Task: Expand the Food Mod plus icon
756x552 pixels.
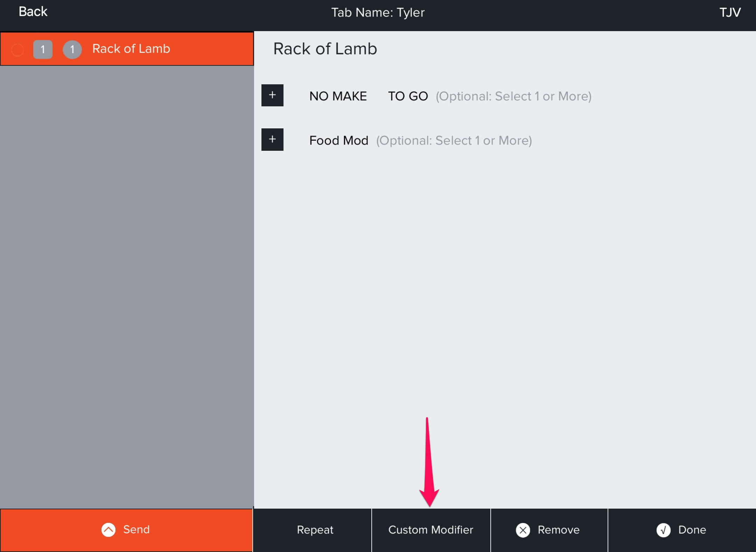Action: 272,140
